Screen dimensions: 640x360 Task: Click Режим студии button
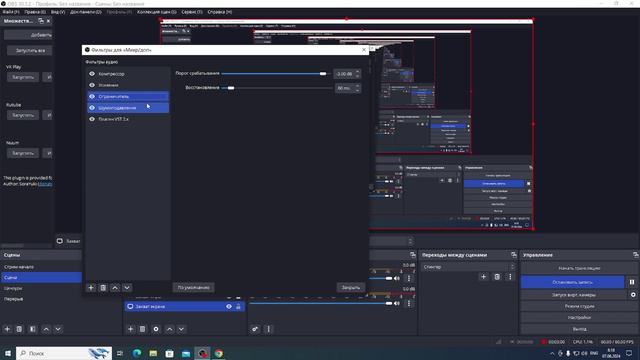coord(579,306)
